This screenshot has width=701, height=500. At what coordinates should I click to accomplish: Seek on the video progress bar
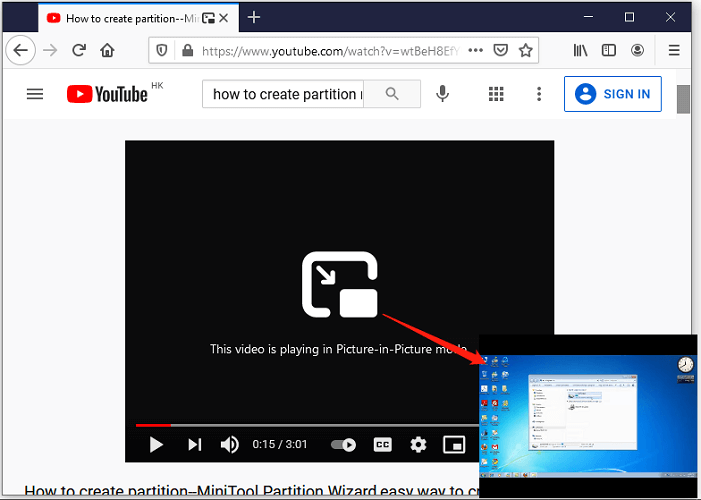pos(307,425)
